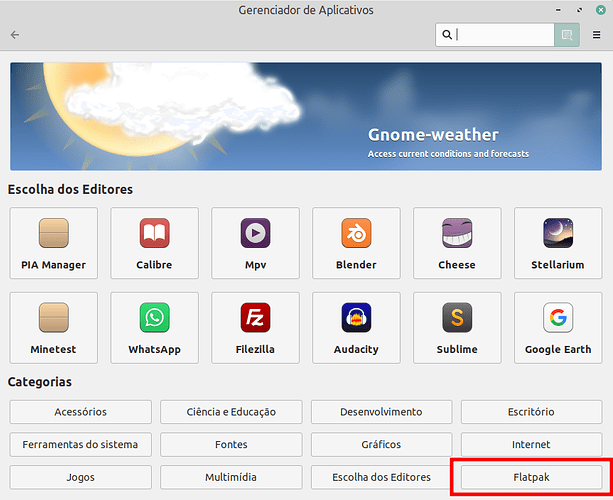Open the Stellarium app tile
Screen dimensions: 613x500
pyautogui.click(x=558, y=243)
